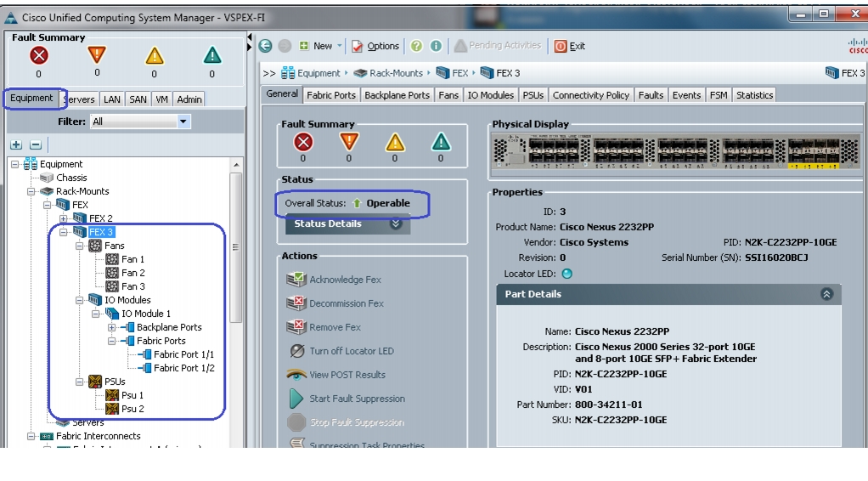Click the Exit button in the toolbar

(570, 46)
